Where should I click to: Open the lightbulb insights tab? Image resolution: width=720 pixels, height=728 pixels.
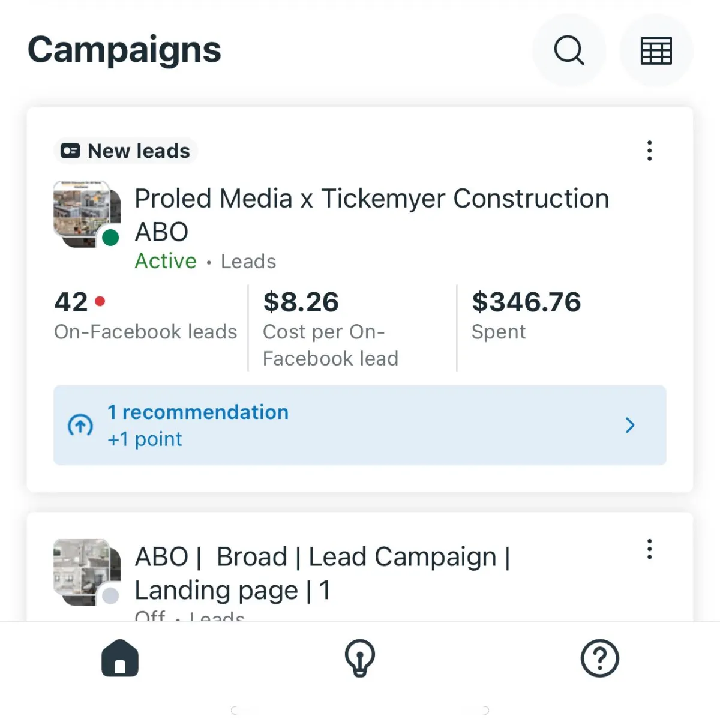(360, 658)
